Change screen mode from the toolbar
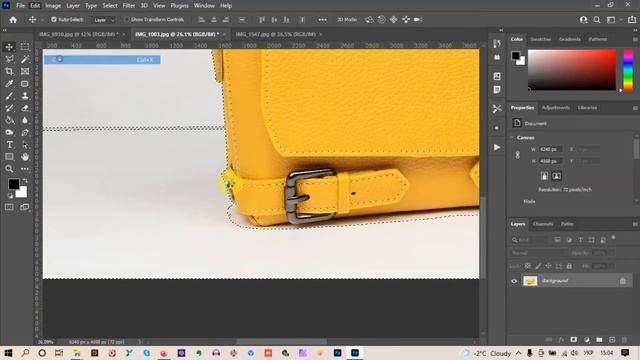This screenshot has height=360, width=640. point(25,207)
